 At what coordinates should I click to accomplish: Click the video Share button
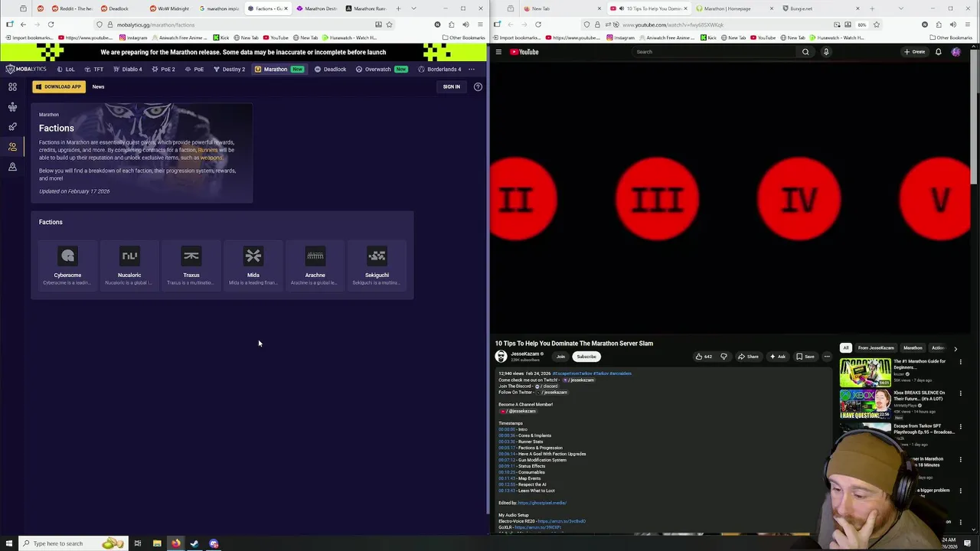click(x=748, y=357)
